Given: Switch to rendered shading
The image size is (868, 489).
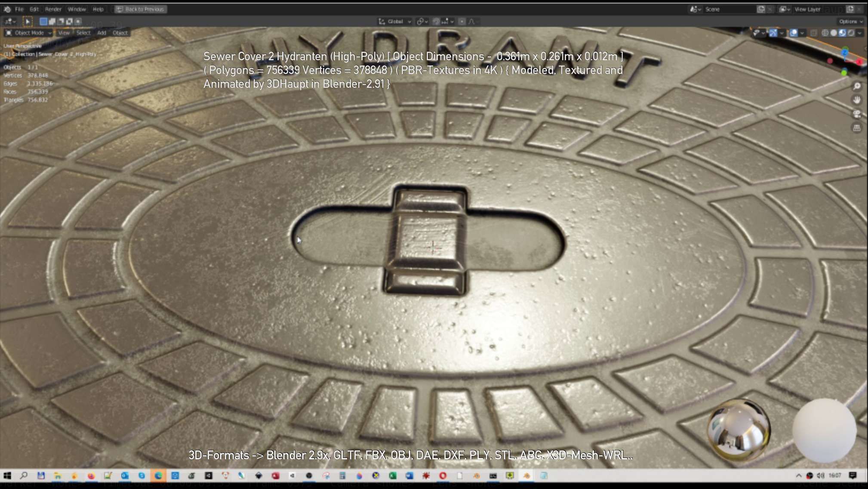Looking at the screenshot, I should (851, 33).
